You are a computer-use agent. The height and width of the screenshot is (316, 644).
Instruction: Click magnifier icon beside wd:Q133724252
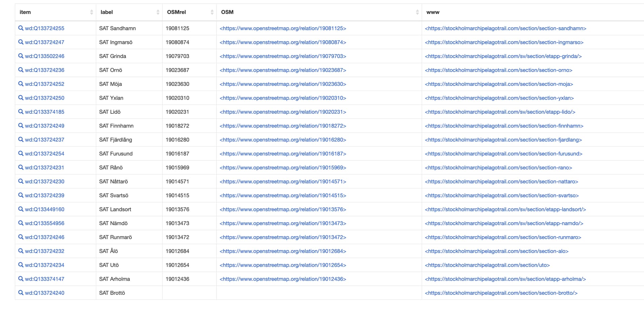pyautogui.click(x=21, y=84)
